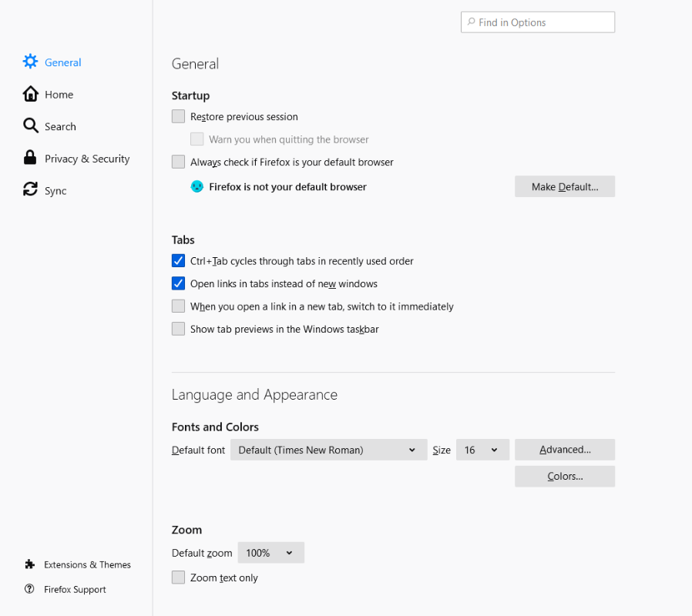Open the Default font dropdown
The height and width of the screenshot is (616, 692).
point(328,450)
